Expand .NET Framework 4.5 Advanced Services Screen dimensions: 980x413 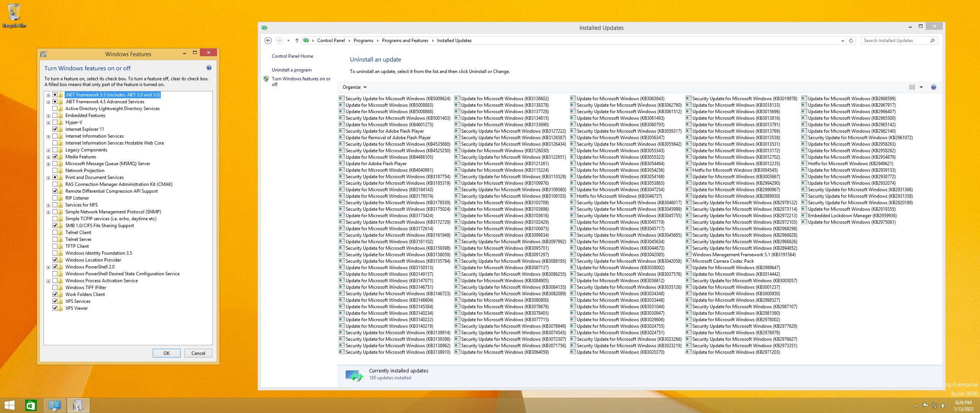click(x=49, y=102)
